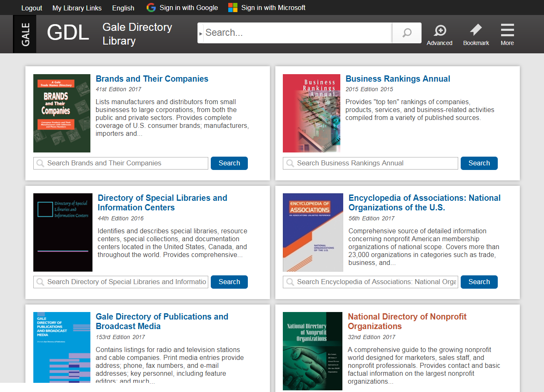Focus Search Business Rankings Annual field

pyautogui.click(x=370, y=163)
